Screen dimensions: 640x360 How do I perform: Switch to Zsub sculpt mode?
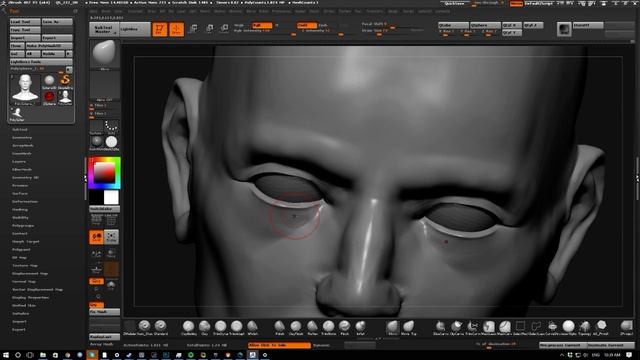323,25
